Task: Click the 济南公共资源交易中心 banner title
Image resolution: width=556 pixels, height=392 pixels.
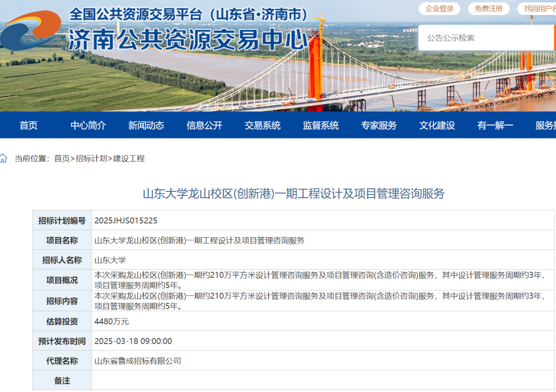Action: (188, 39)
